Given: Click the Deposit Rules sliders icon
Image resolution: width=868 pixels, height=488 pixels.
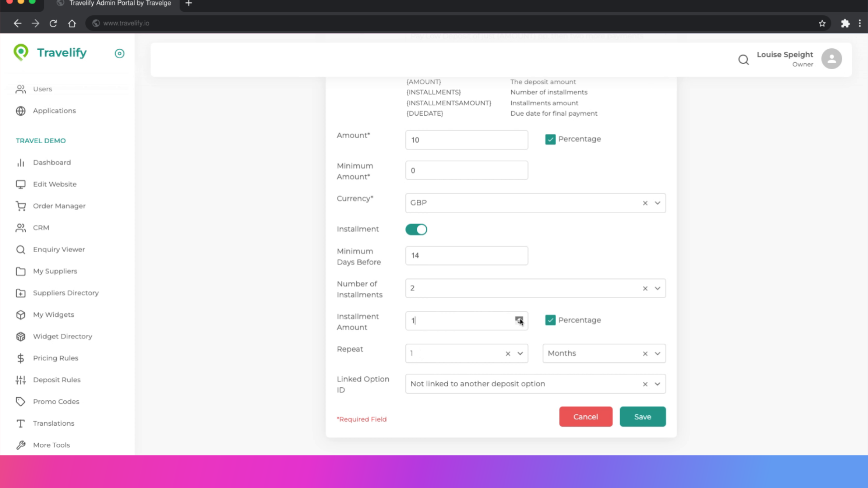Looking at the screenshot, I should click(21, 380).
